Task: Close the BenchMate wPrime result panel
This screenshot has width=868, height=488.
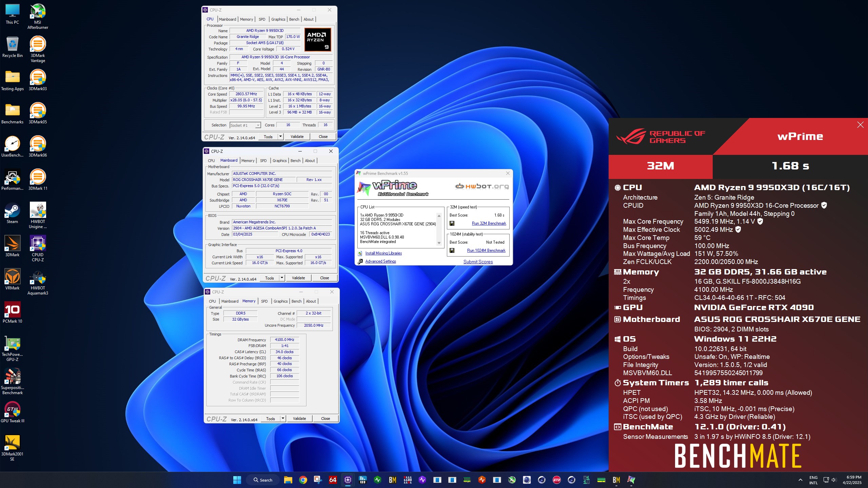Action: pos(860,125)
